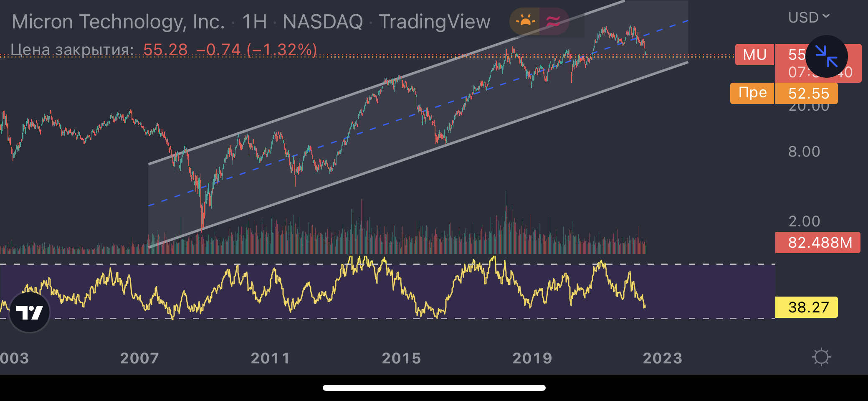Click the NASDAQ exchange label
Screen dimensions: 868x401
coord(323,22)
